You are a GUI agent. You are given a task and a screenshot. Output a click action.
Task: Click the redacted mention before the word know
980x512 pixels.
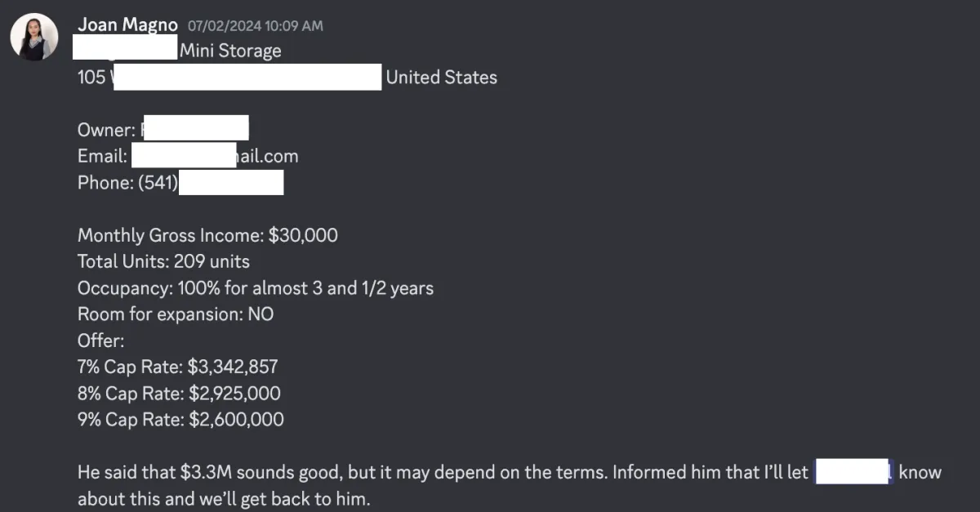pos(855,472)
